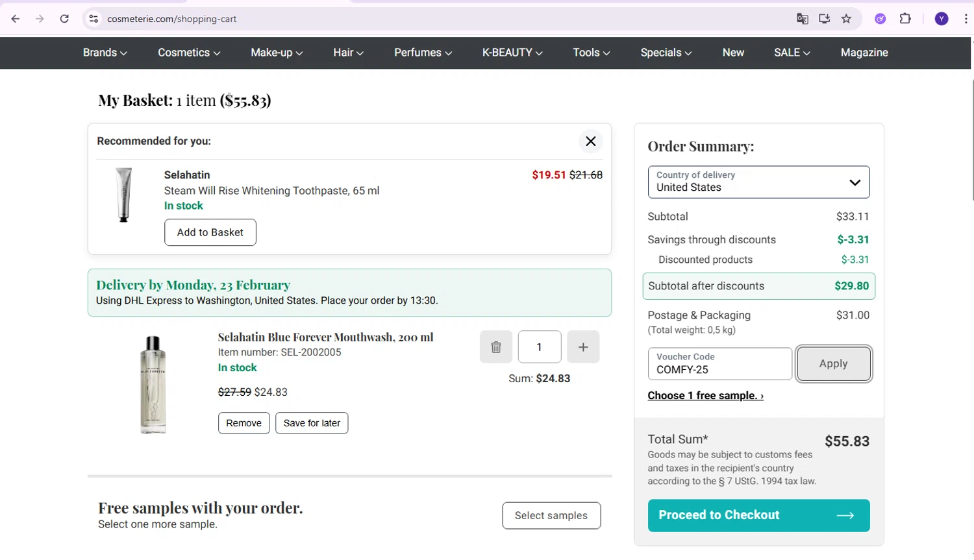The width and height of the screenshot is (974, 560).
Task: Click the Selahatin Blue Forever Mouthwash title
Action: (x=325, y=337)
